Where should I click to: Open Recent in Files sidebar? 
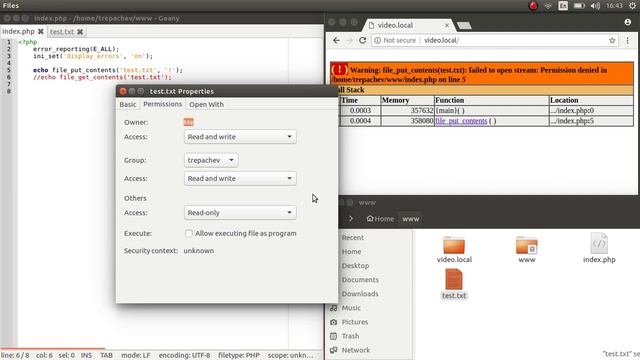pos(353,238)
